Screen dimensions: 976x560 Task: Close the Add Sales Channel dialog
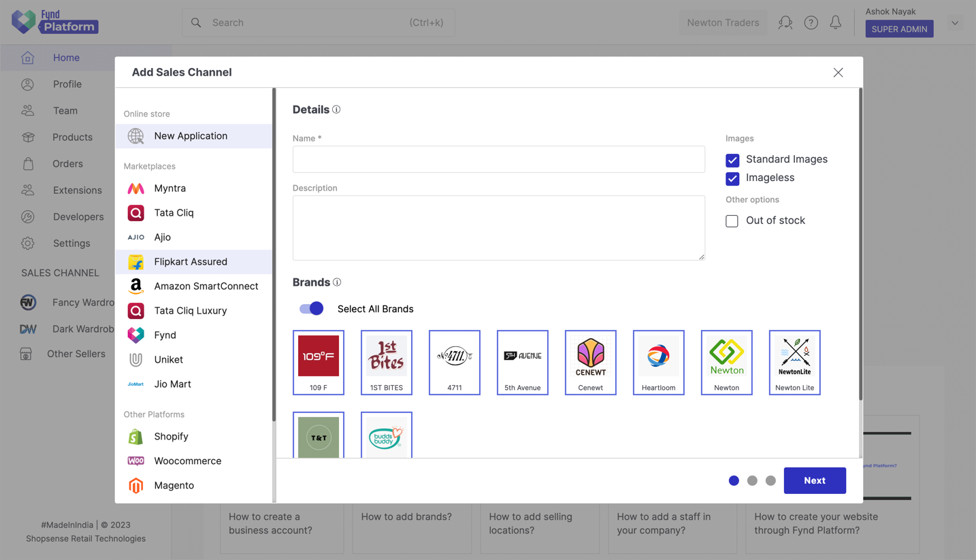point(838,73)
